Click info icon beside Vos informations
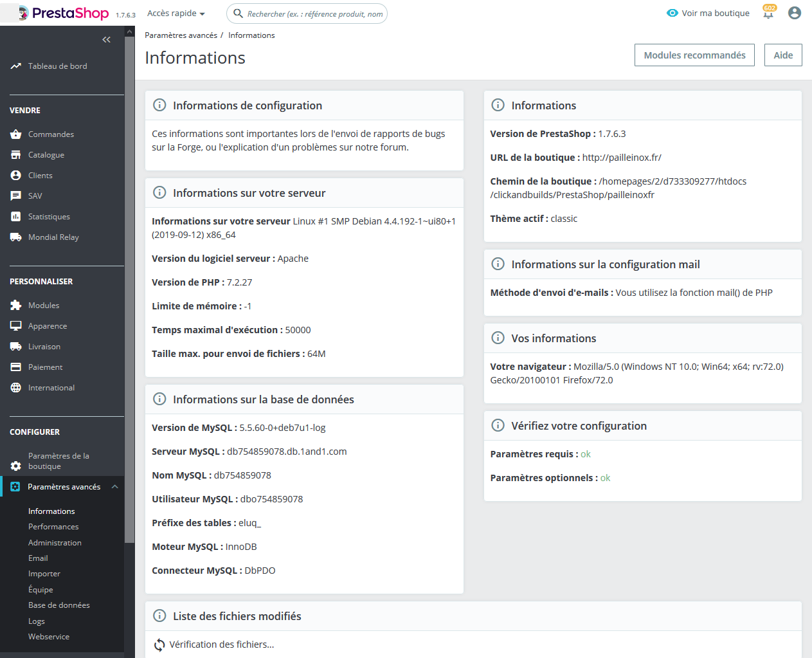This screenshot has height=658, width=812. click(x=498, y=338)
